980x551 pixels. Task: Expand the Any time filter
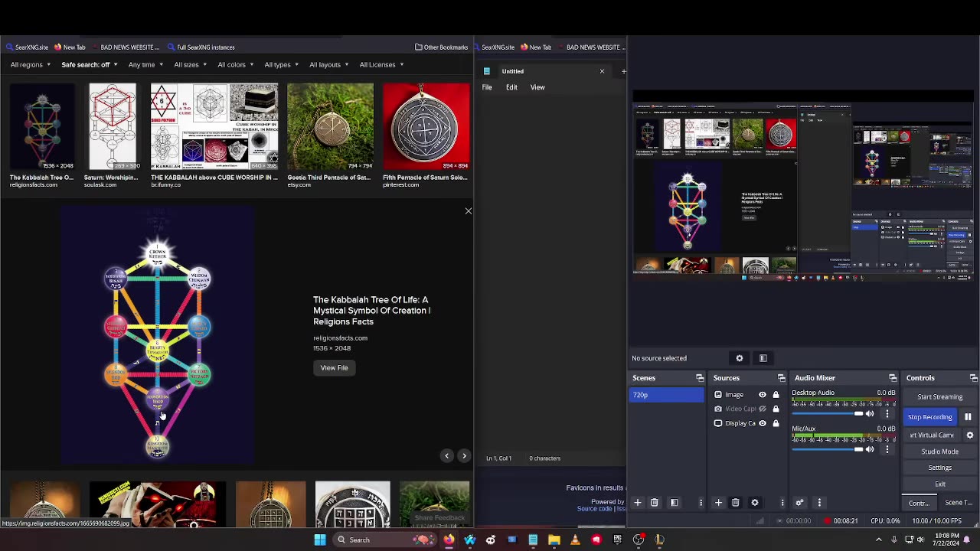(x=145, y=64)
